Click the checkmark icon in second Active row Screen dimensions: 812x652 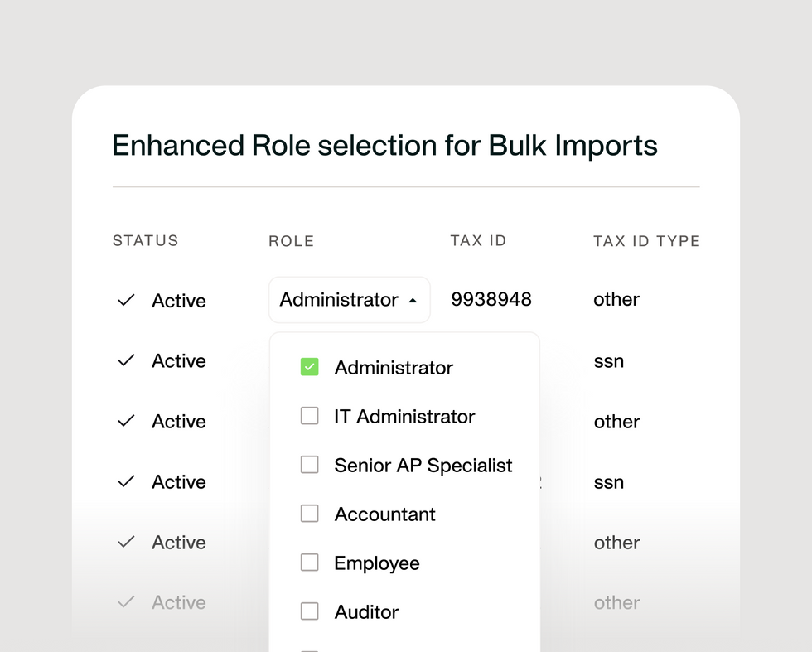coord(126,360)
